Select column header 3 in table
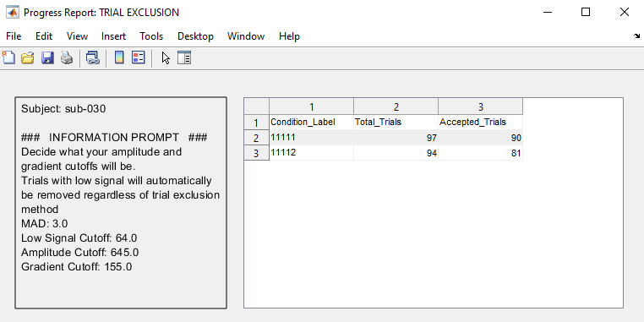The height and width of the screenshot is (322, 644). pos(481,106)
